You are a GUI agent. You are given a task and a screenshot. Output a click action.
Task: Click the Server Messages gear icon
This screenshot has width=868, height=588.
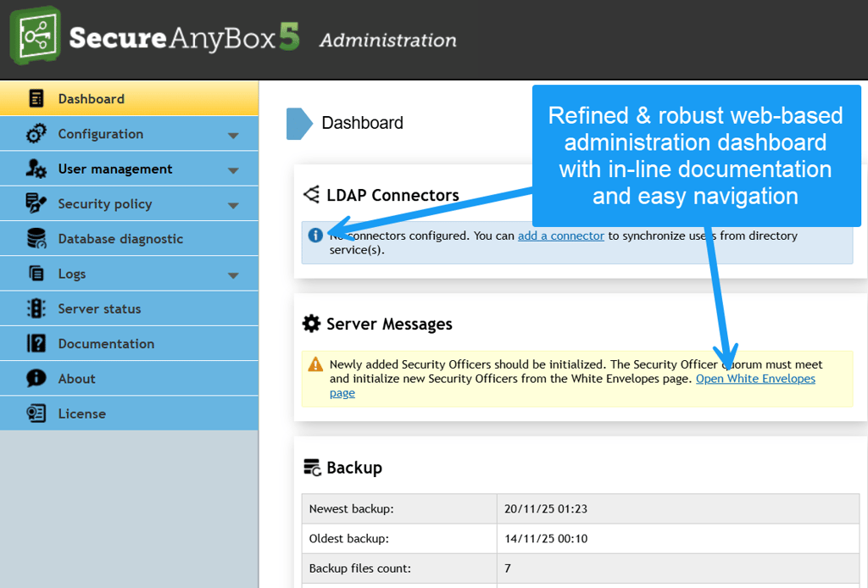pyautogui.click(x=311, y=324)
